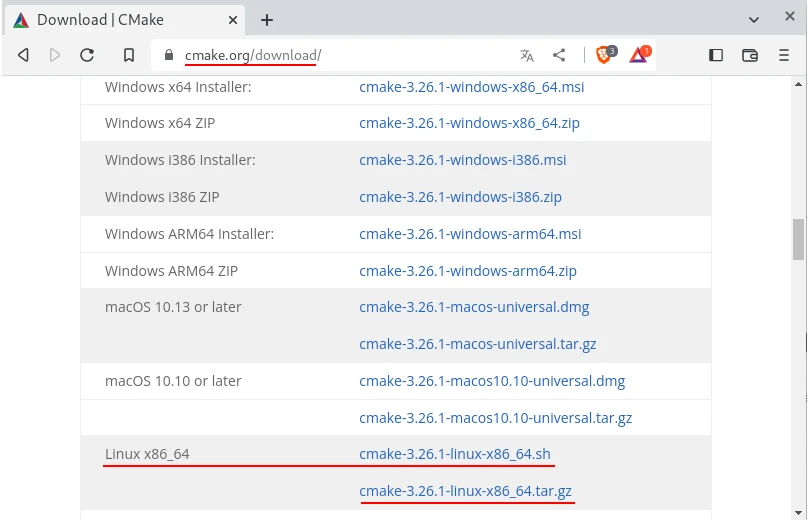Click the 'Windows ARM64 ZIP' label
Screen dimensions: 812x528
click(171, 271)
